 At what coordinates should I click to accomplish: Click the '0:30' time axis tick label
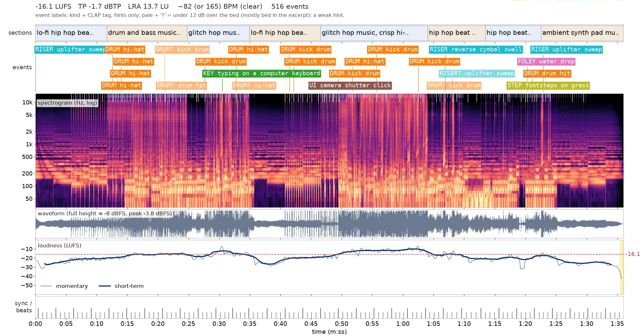[x=219, y=324]
